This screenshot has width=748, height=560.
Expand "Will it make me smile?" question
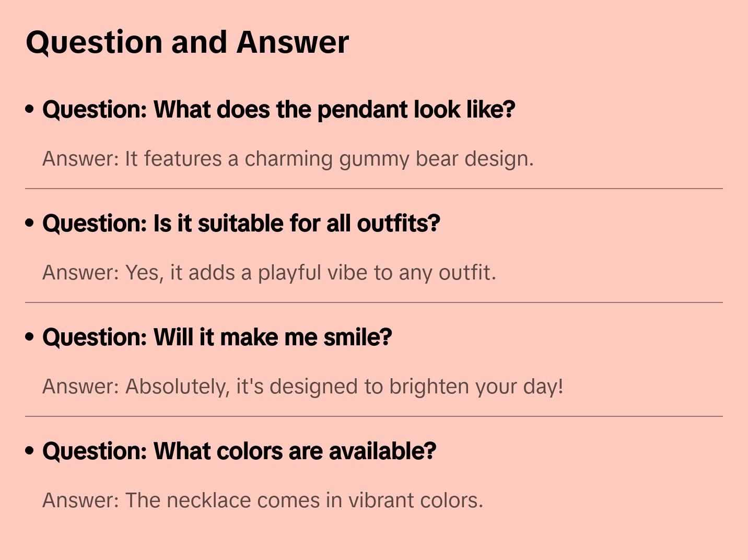(217, 337)
